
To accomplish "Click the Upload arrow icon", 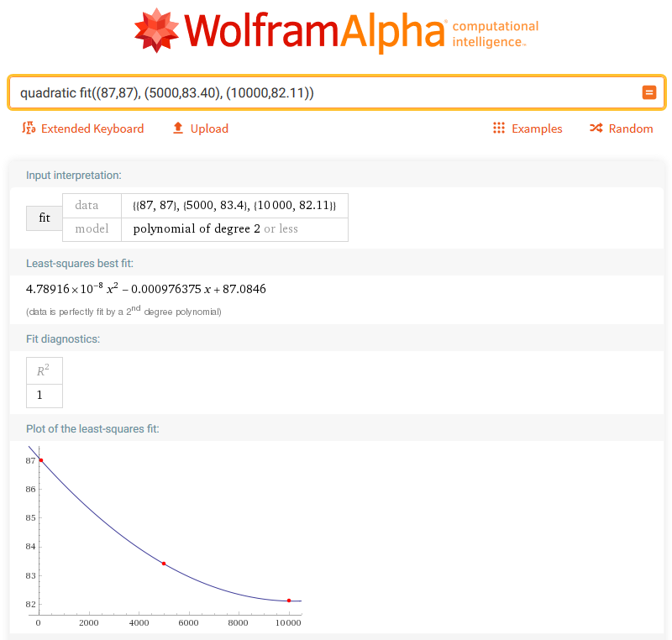I will coord(178,128).
